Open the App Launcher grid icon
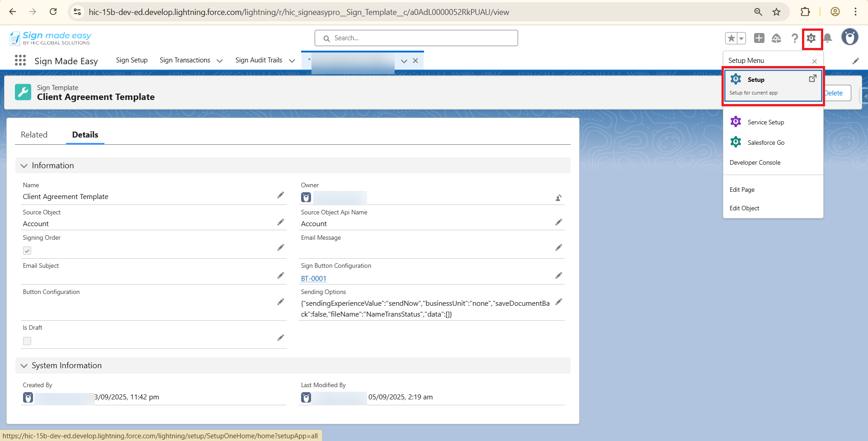 click(x=20, y=61)
